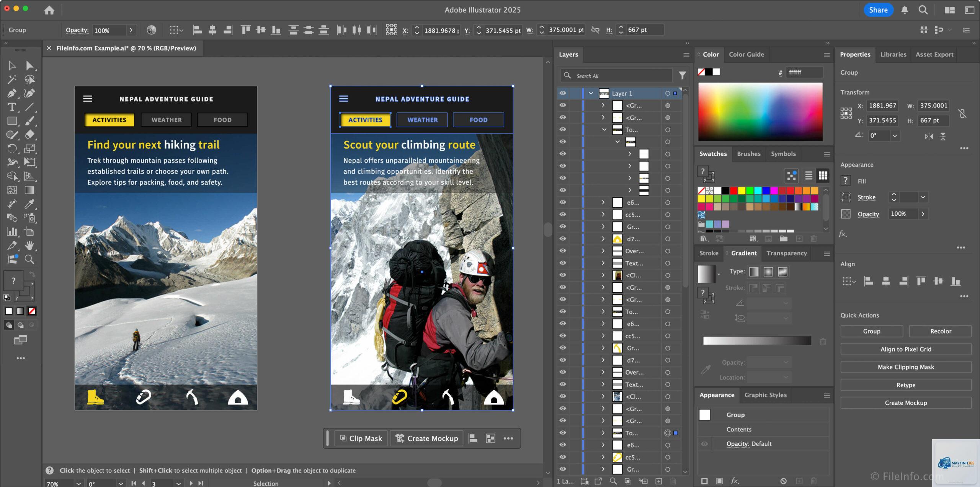Click the Home icon

49,10
